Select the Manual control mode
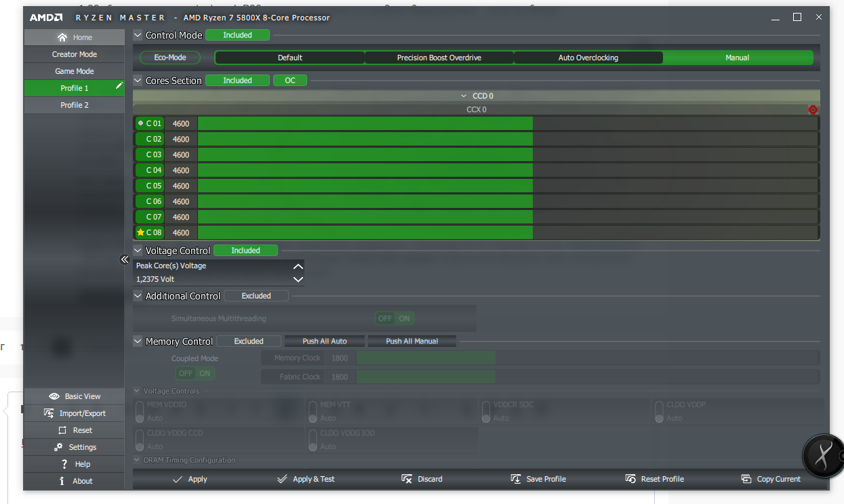 (x=738, y=58)
